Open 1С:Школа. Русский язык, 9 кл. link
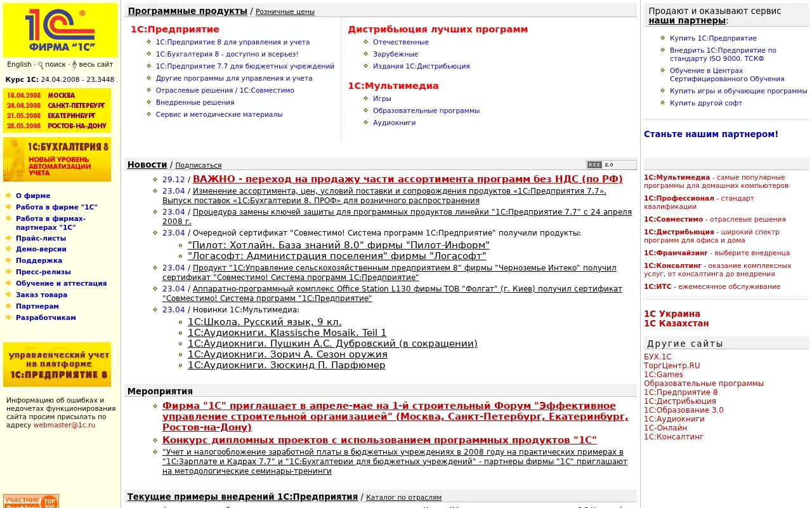 point(265,322)
